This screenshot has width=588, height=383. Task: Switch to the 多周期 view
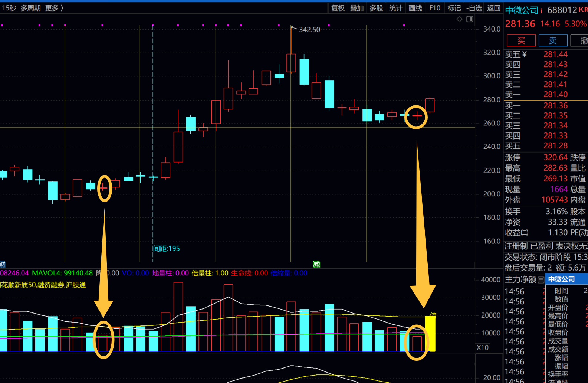[x=31, y=8]
